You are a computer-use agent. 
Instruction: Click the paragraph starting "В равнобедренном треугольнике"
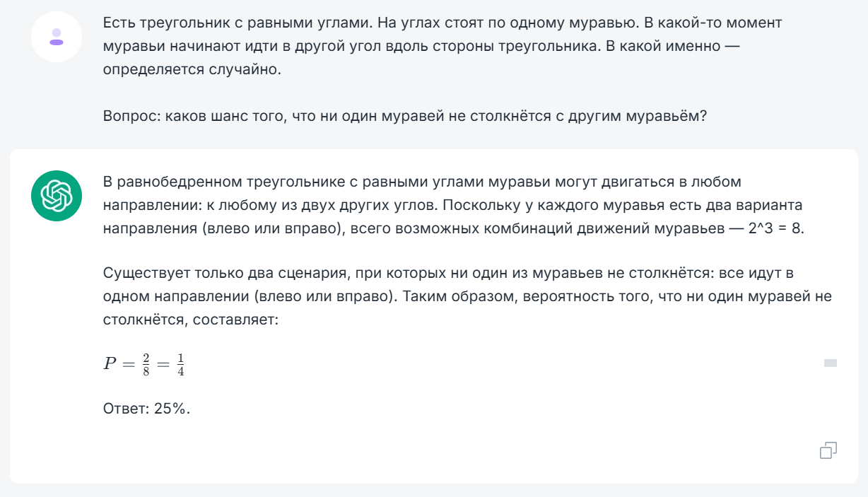452,206
